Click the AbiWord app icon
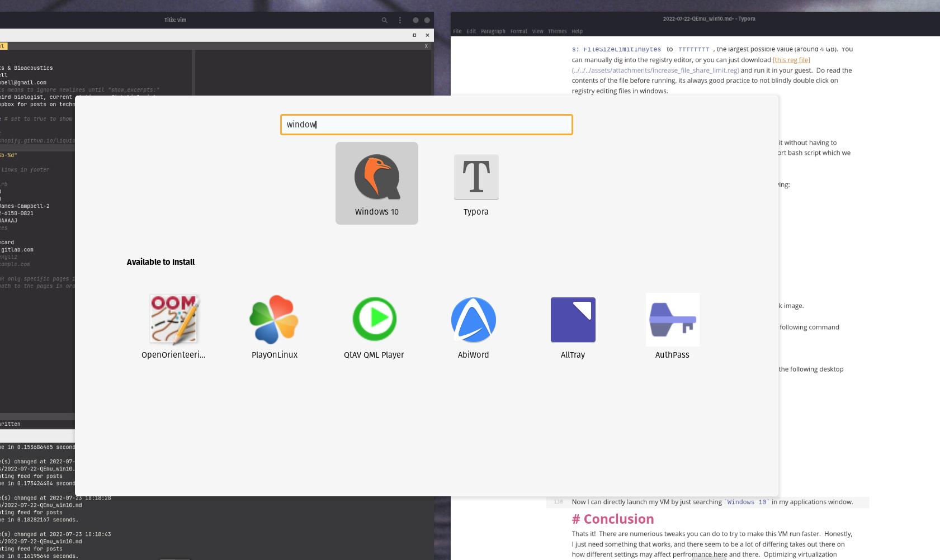This screenshot has height=560, width=940. (473, 320)
